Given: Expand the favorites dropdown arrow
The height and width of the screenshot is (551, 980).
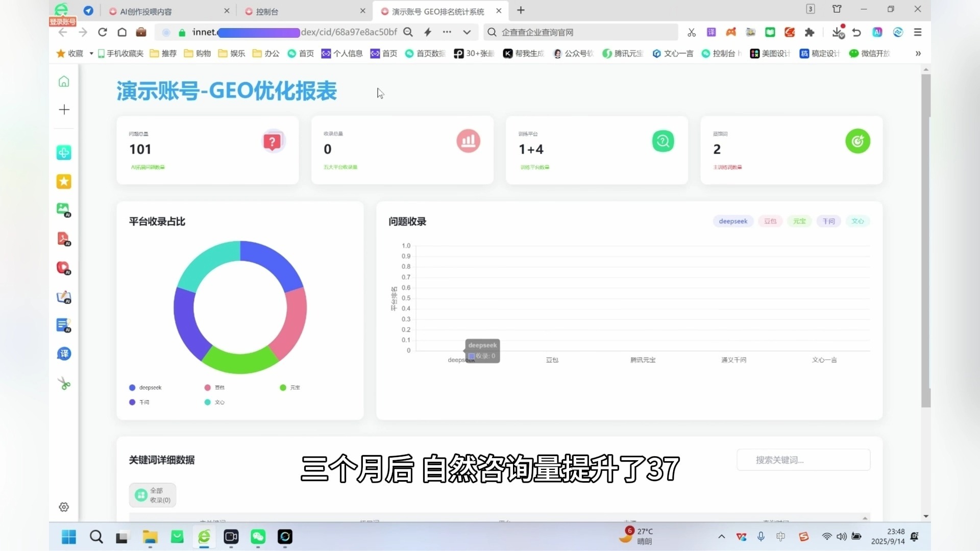Looking at the screenshot, I should (91, 54).
